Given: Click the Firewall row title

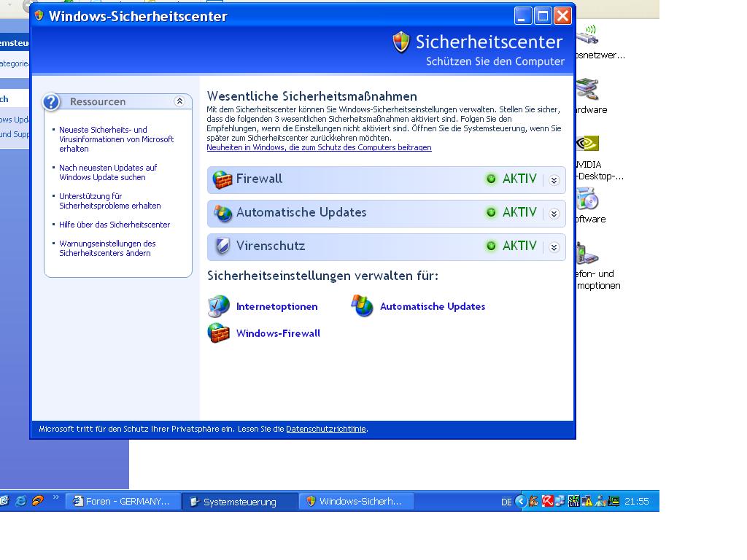Looking at the screenshot, I should pos(259,179).
